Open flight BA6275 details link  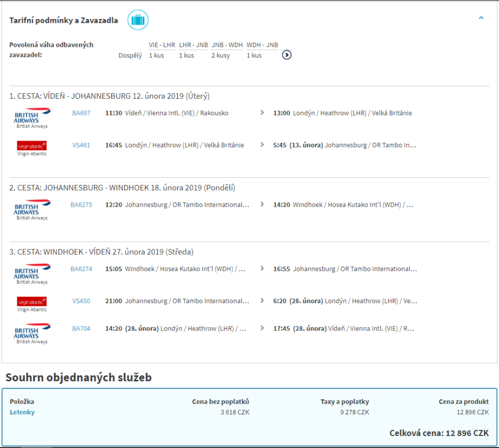click(81, 205)
